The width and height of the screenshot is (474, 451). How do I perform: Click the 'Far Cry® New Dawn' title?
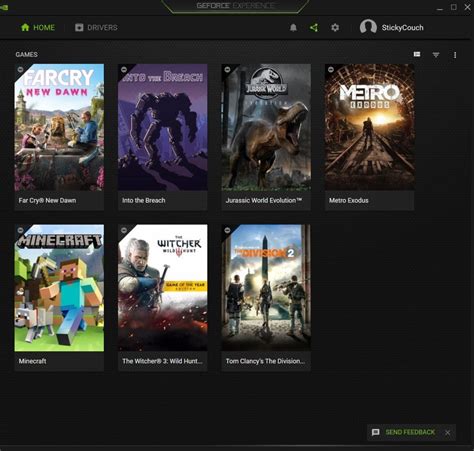47,200
